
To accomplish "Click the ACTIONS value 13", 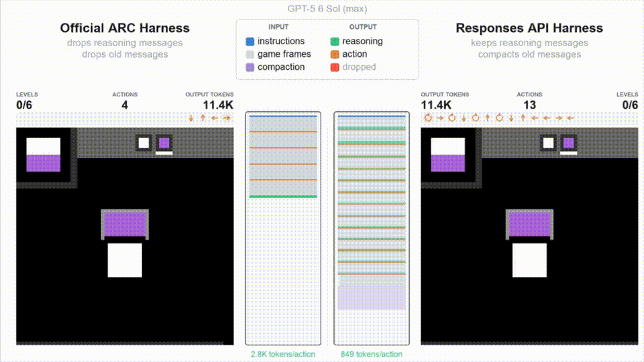I will click(x=529, y=105).
